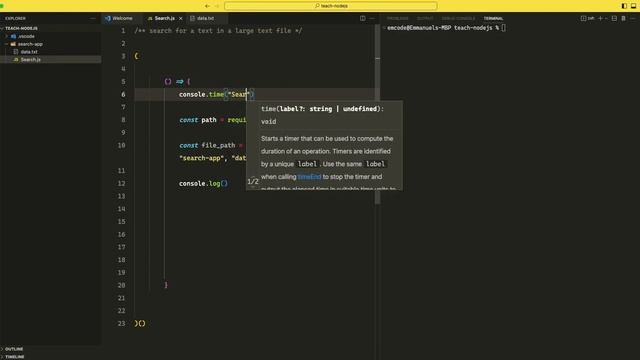Open the terminal launch profile dropdown
640x360 pixels.
point(606,18)
